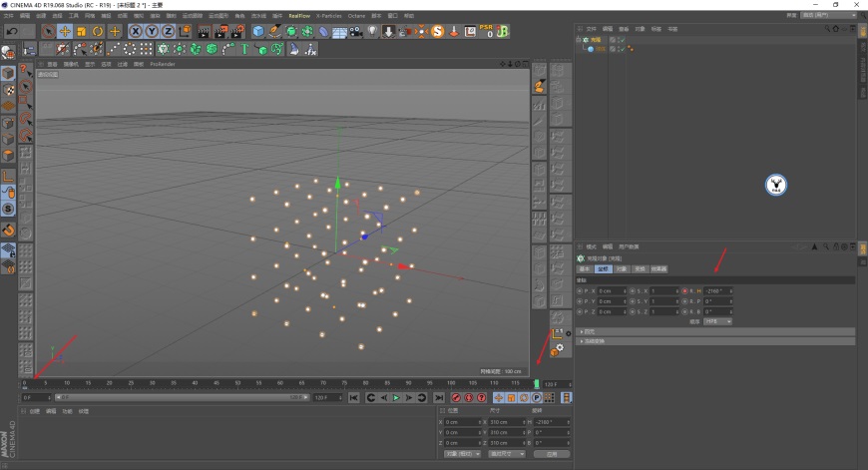Screen dimensions: 868x470
Task: Open the Object (Rel) coordinate dropdown
Action: 462,454
